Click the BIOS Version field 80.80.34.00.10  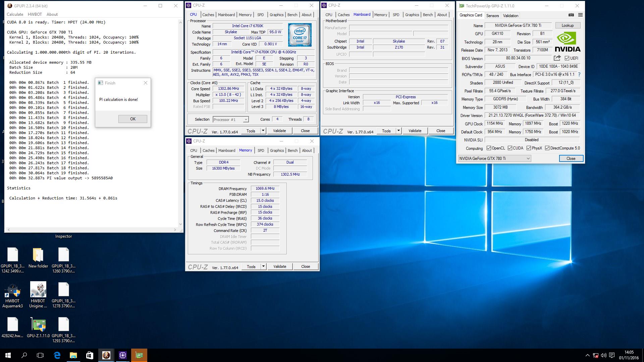(518, 58)
